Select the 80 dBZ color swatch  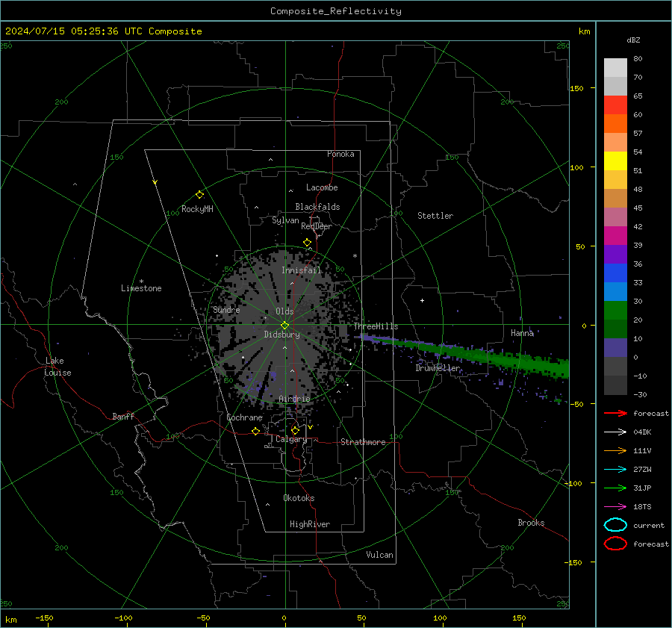click(615, 67)
